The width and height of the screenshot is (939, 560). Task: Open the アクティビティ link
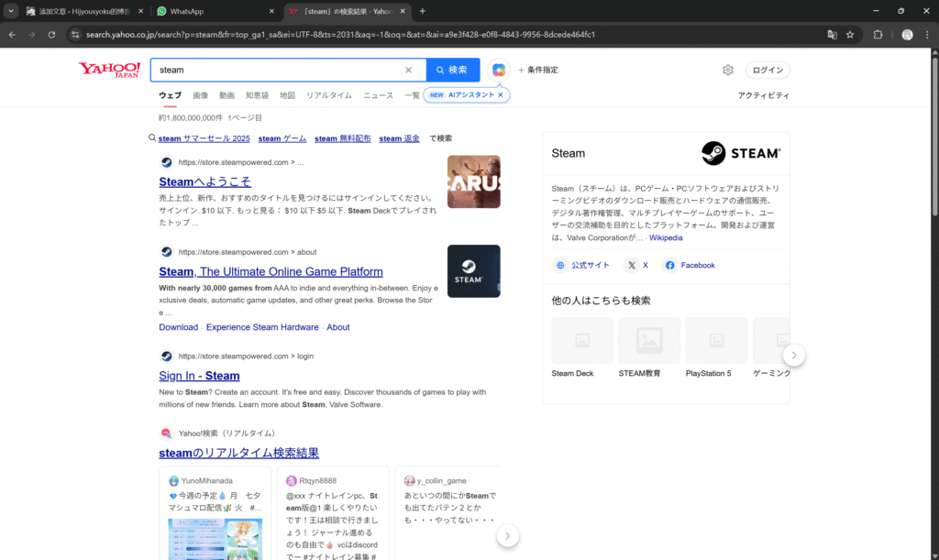(764, 95)
